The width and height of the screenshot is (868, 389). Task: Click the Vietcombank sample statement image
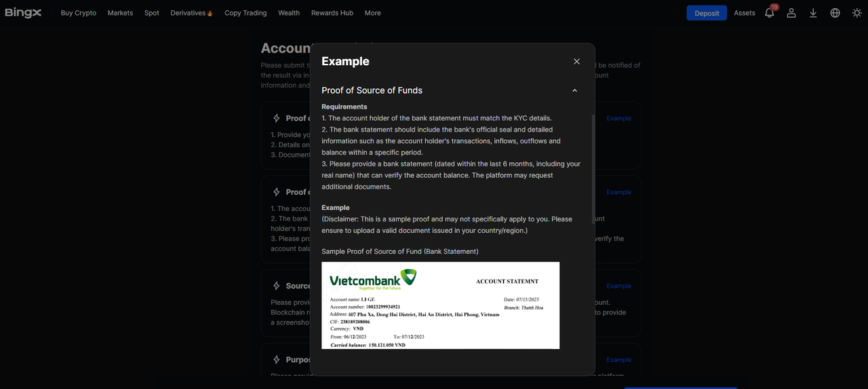pos(440,305)
